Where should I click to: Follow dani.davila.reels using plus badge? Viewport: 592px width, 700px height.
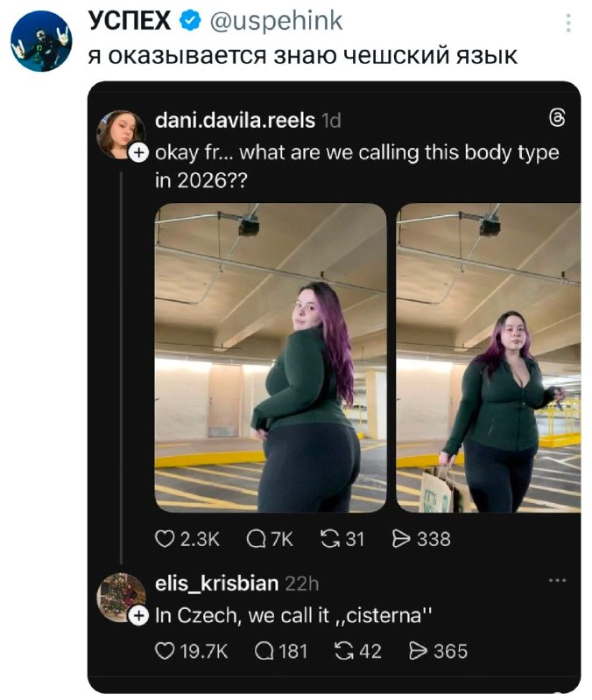click(x=138, y=154)
